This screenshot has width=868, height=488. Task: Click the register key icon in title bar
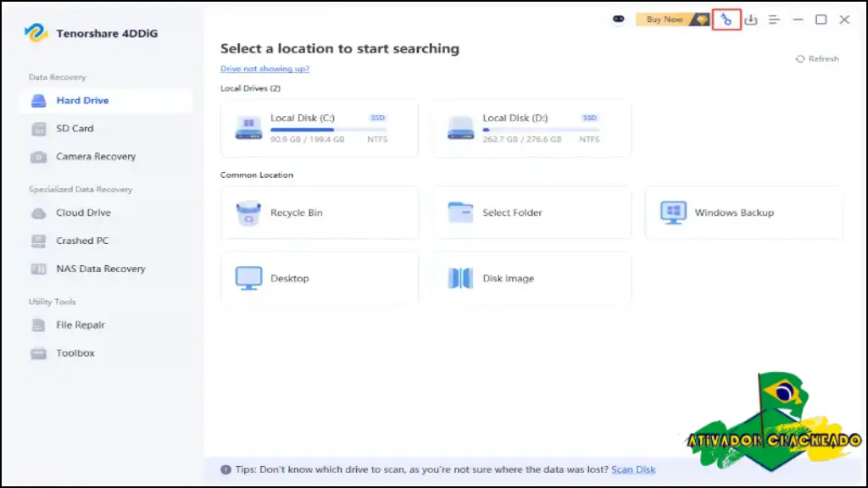726,20
